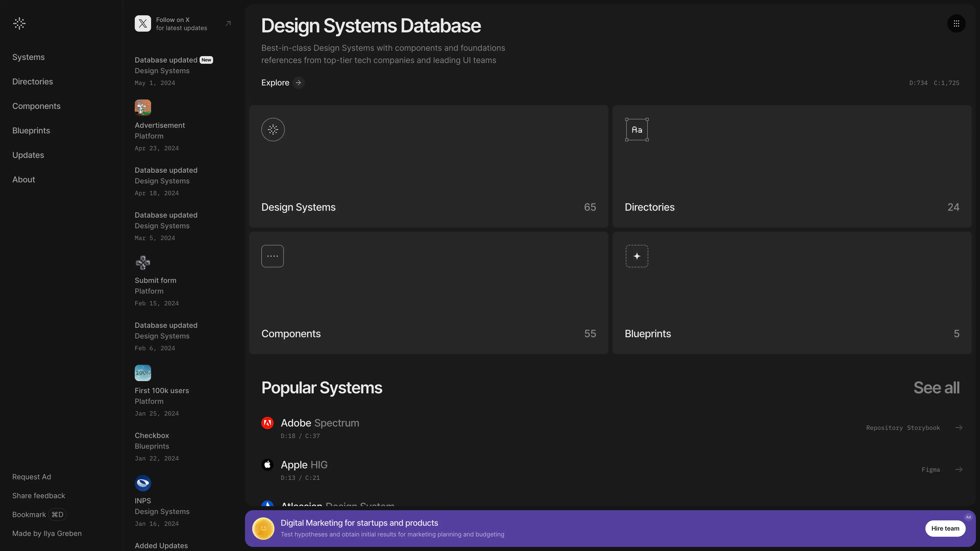Click the C:1,725 counter text
Screen dimensions: 980x551
(947, 83)
